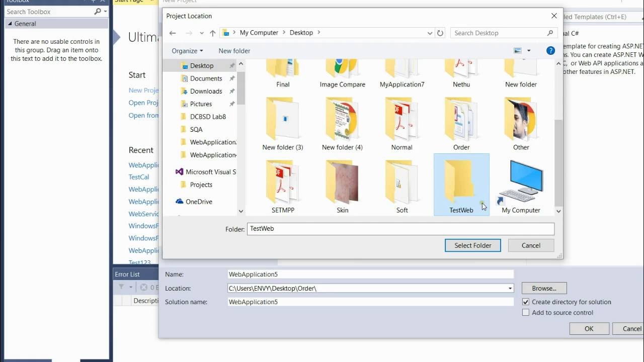This screenshot has width=644, height=362.
Task: Expand the address bar history dropdown
Action: pyautogui.click(x=430, y=33)
